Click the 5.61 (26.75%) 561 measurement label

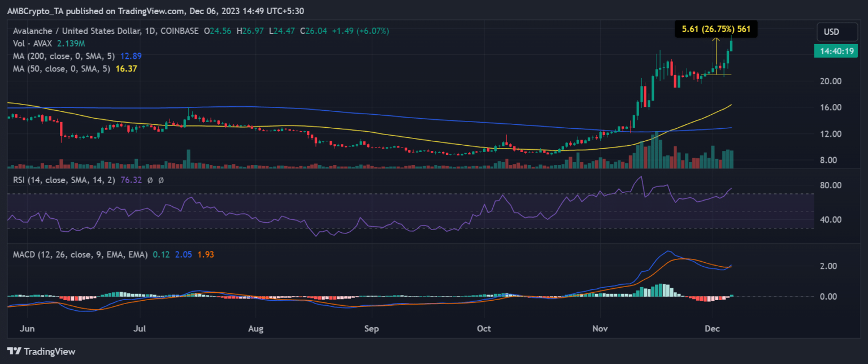pyautogui.click(x=716, y=29)
